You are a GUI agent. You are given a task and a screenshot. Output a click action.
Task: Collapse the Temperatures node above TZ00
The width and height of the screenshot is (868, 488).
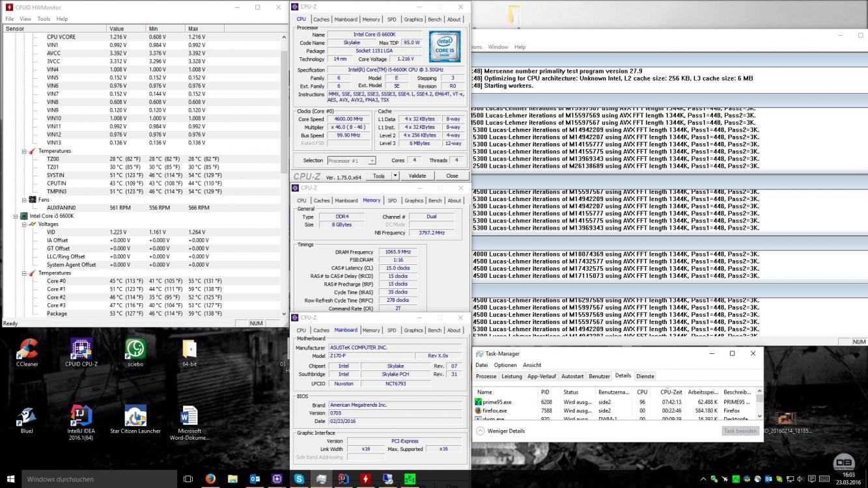click(24, 151)
